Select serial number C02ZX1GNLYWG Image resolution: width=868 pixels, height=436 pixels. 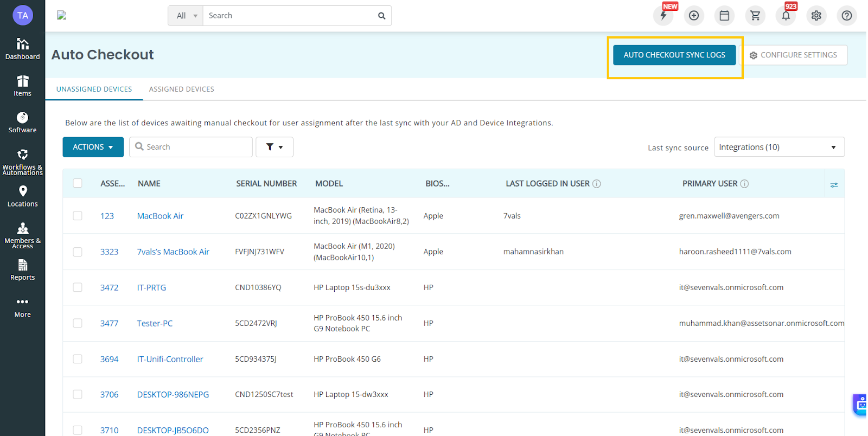tap(263, 216)
